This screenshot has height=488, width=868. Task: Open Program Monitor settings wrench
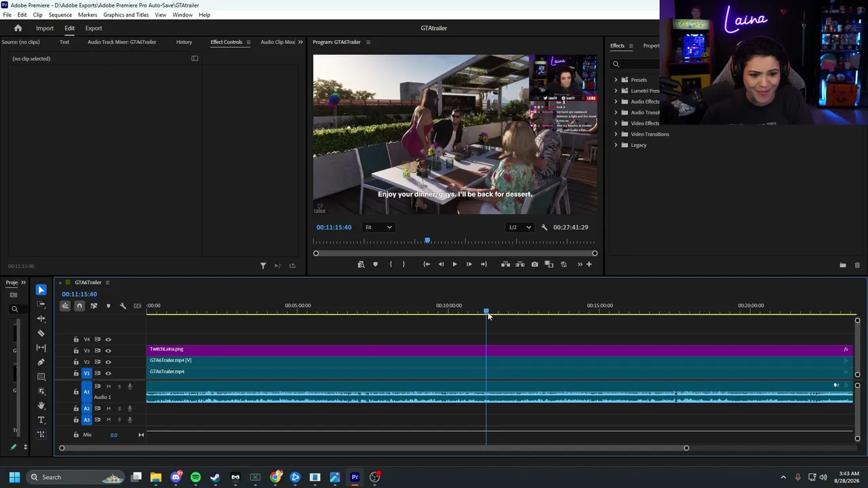click(x=544, y=228)
